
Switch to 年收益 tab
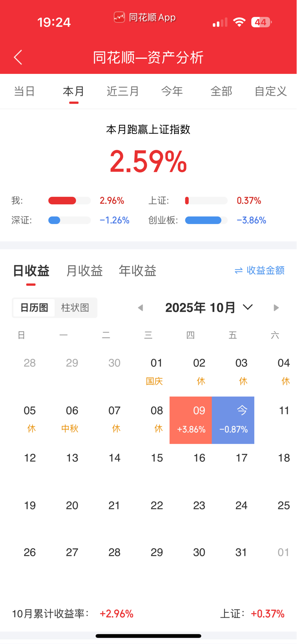tap(137, 271)
